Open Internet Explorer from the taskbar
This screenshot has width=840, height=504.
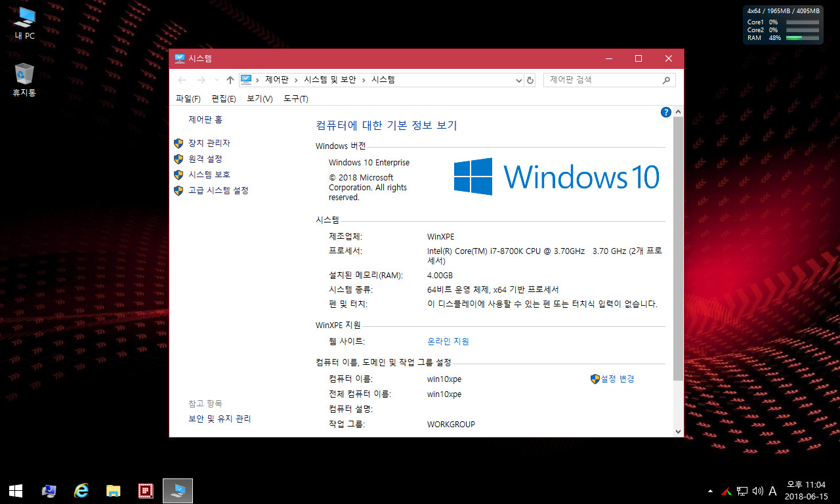pyautogui.click(x=81, y=490)
